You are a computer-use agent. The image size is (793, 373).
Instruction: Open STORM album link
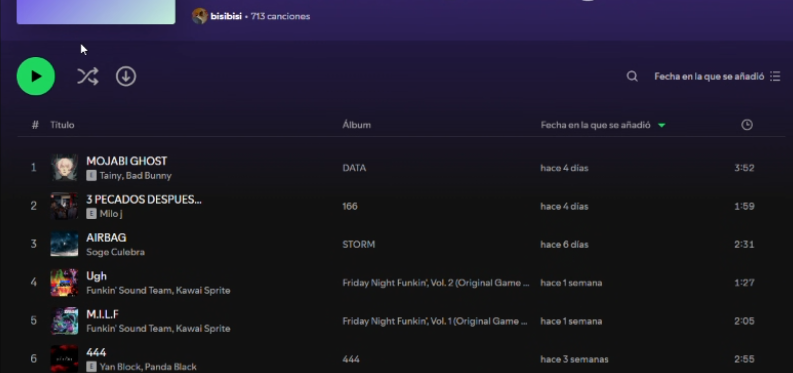click(x=359, y=245)
